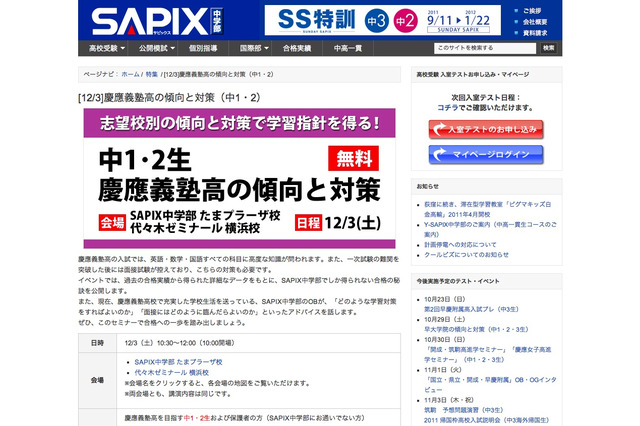Image resolution: width=640 pixels, height=426 pixels.
Task: Open the 代々木ゼミナール 横浜校 venue link
Action: click(x=171, y=373)
